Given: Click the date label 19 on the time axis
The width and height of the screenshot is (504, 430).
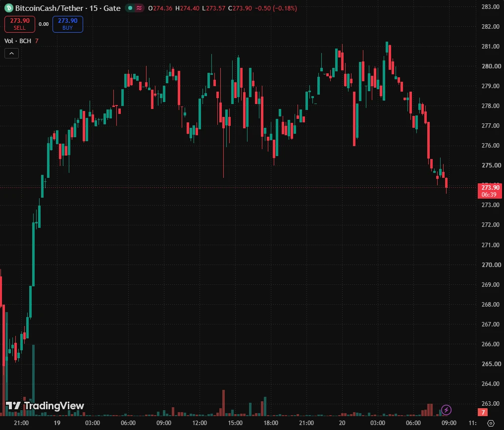Looking at the screenshot, I should click(57, 423).
